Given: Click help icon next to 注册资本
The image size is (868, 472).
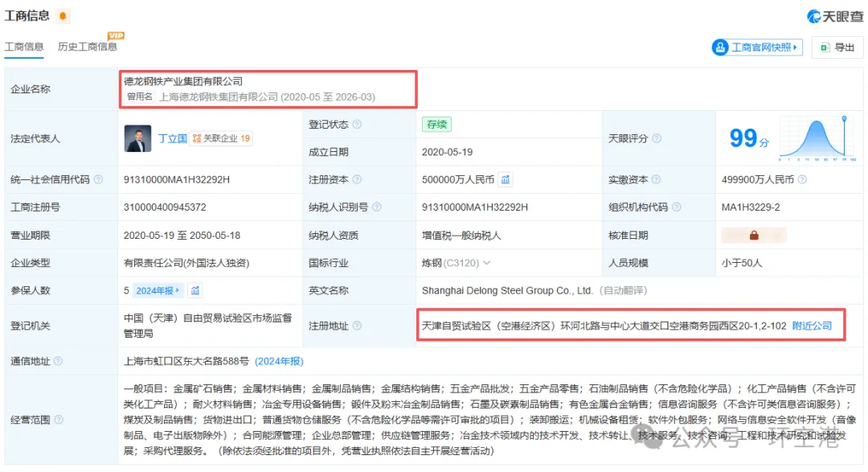Looking at the screenshot, I should [x=357, y=179].
